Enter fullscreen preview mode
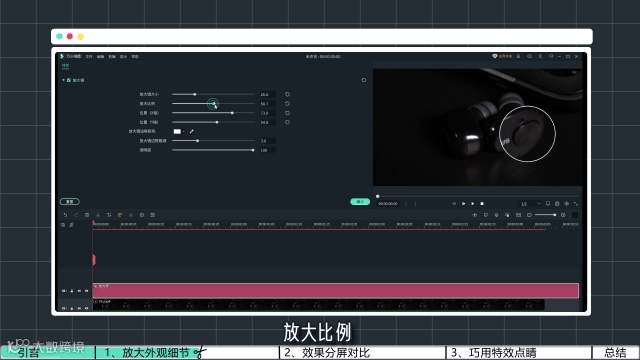Image resolution: width=640 pixels, height=360 pixels. tap(576, 203)
